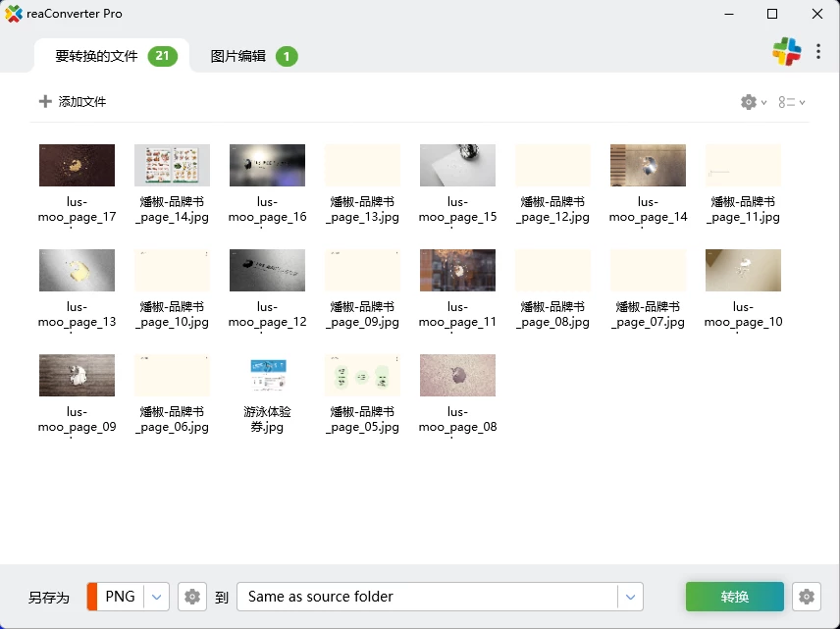Click the file list settings gear icon
Viewport: 840px width, 629px height.
(748, 101)
